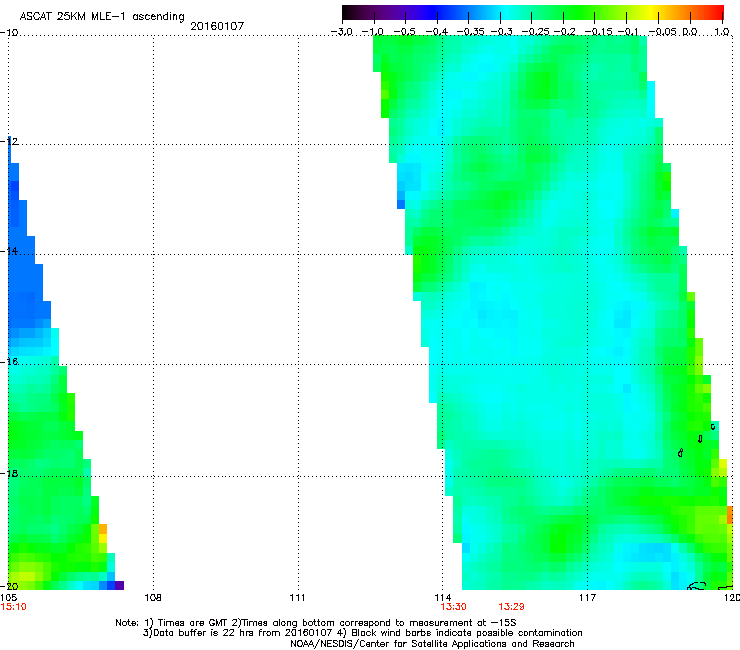740x650 pixels.
Task: Click the purple section of the color bar
Action: [x=401, y=13]
